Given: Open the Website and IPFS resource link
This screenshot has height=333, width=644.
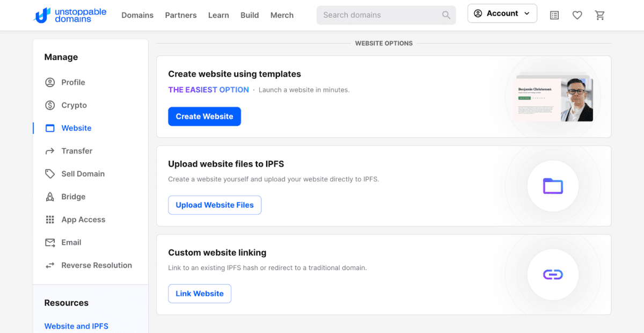Looking at the screenshot, I should 76,326.
